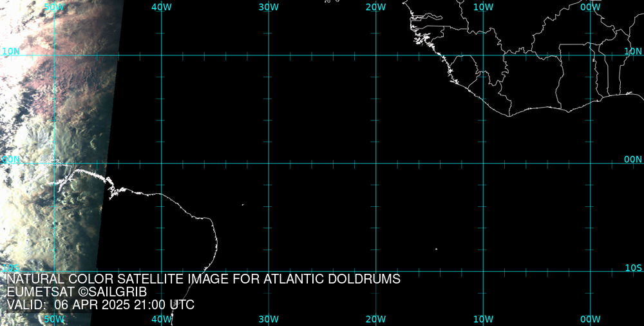Viewport: 644px width, 326px height.
Task: Click the 10N latitude label on the left edge
Action: pyautogui.click(x=11, y=52)
